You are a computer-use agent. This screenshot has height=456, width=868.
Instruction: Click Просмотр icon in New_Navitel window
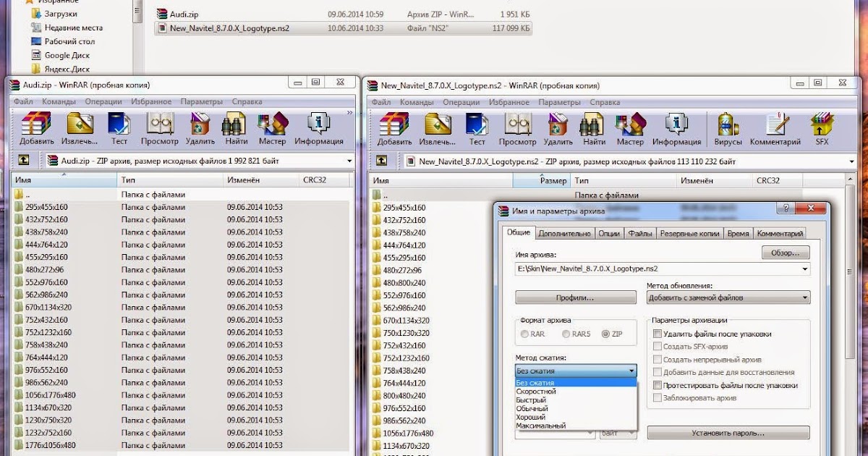[x=518, y=124]
